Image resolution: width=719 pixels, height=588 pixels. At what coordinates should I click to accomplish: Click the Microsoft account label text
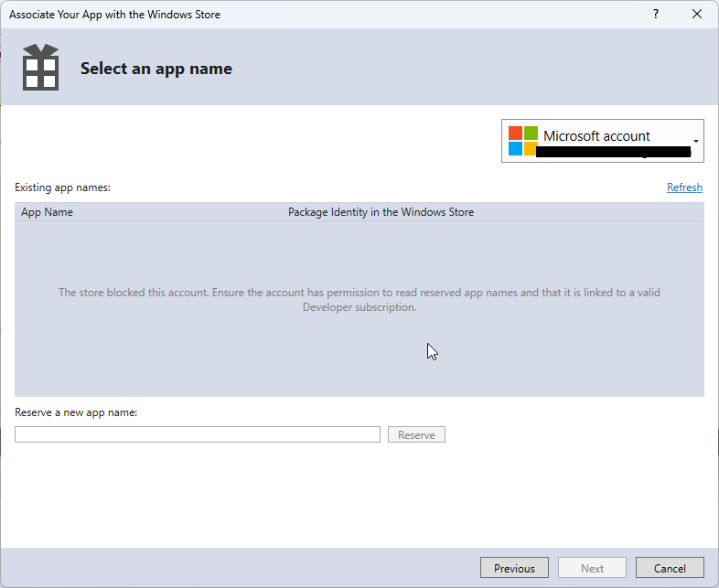[596, 135]
